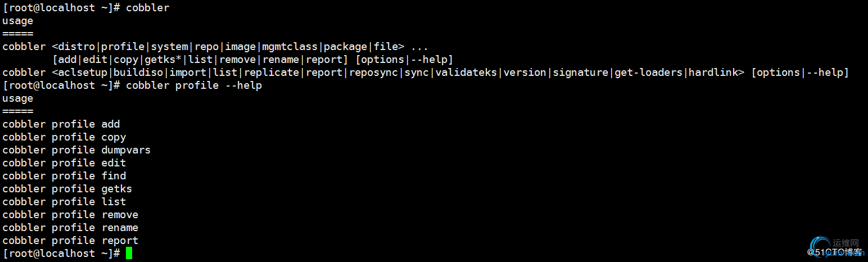Click the last root@localhost prompt
This screenshot has width=868, height=262.
tap(61, 254)
